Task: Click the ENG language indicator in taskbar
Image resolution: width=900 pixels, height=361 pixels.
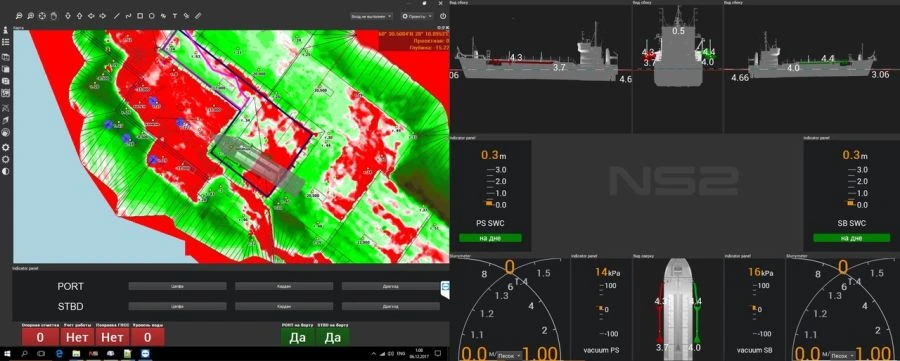Action: [x=401, y=354]
